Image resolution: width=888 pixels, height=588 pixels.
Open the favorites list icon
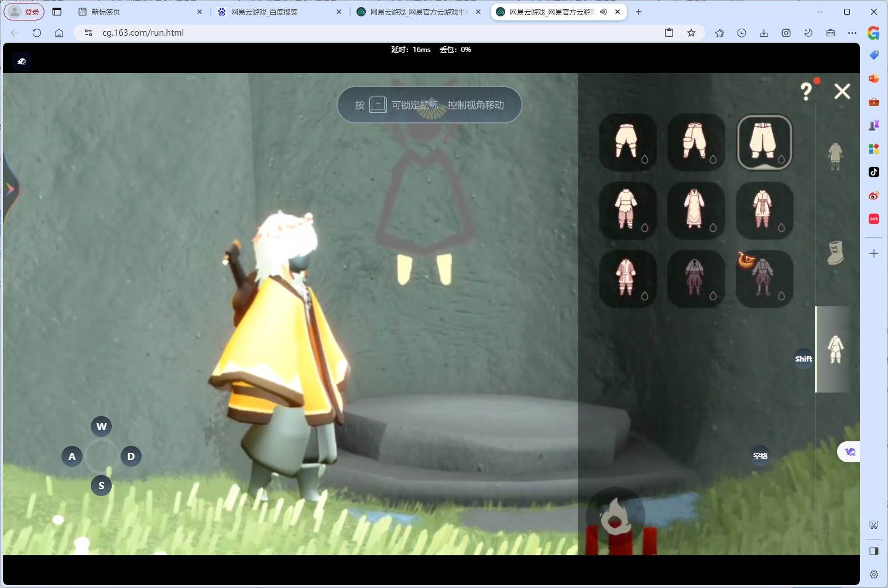[719, 33]
